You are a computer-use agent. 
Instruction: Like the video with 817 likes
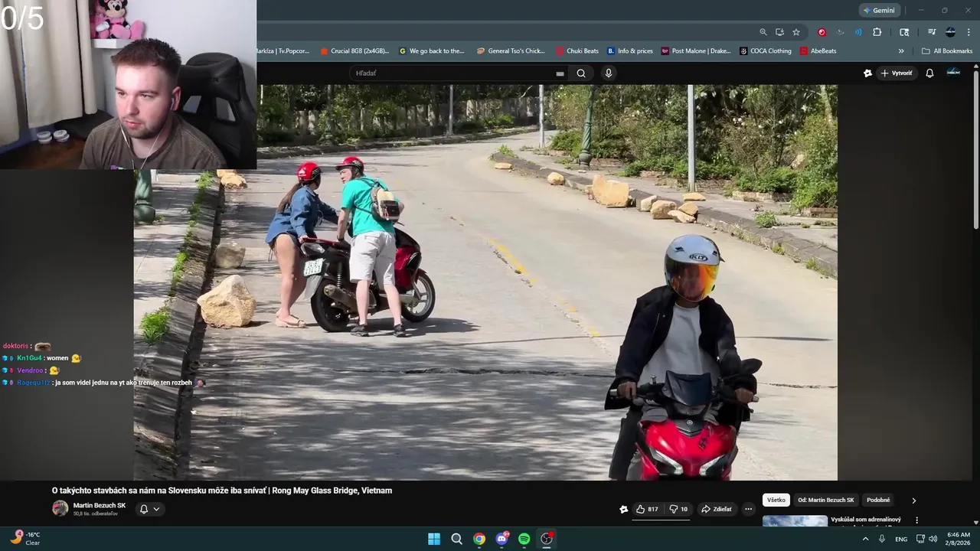point(647,509)
